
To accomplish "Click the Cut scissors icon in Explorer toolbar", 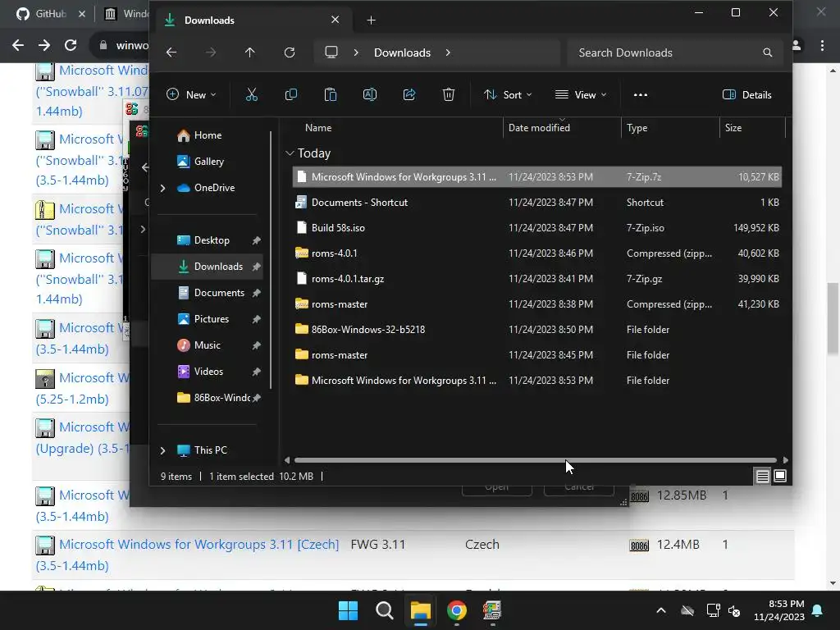I will point(251,95).
